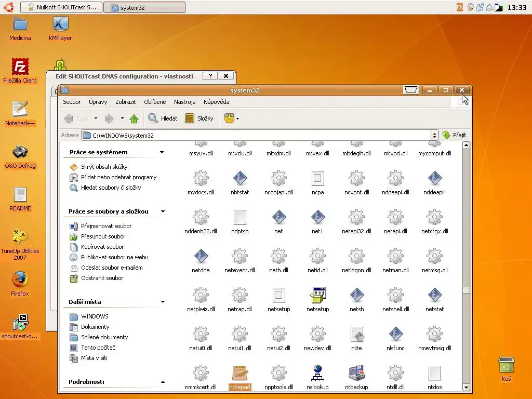The image size is (532, 399).
Task: Select the netsh file icon
Action: [x=357, y=295]
